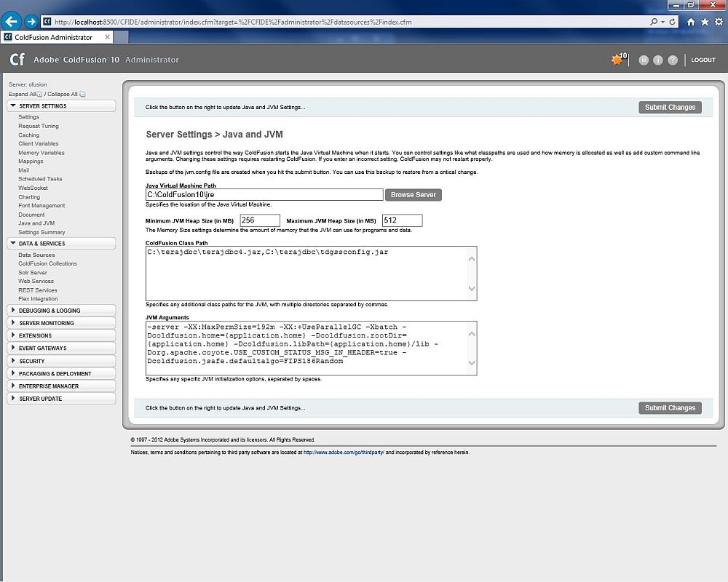
Task: Expand the Extensions section
Action: [x=61, y=335]
